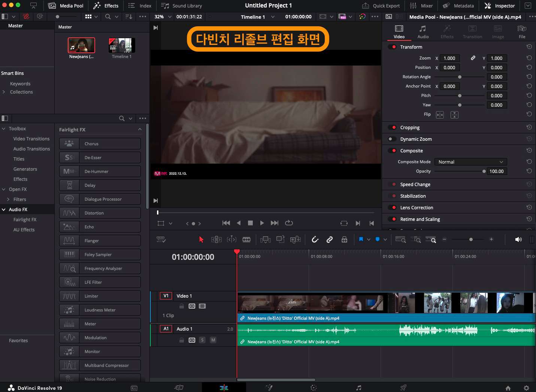
Task: Open the Fairlight page icon
Action: [358, 388]
